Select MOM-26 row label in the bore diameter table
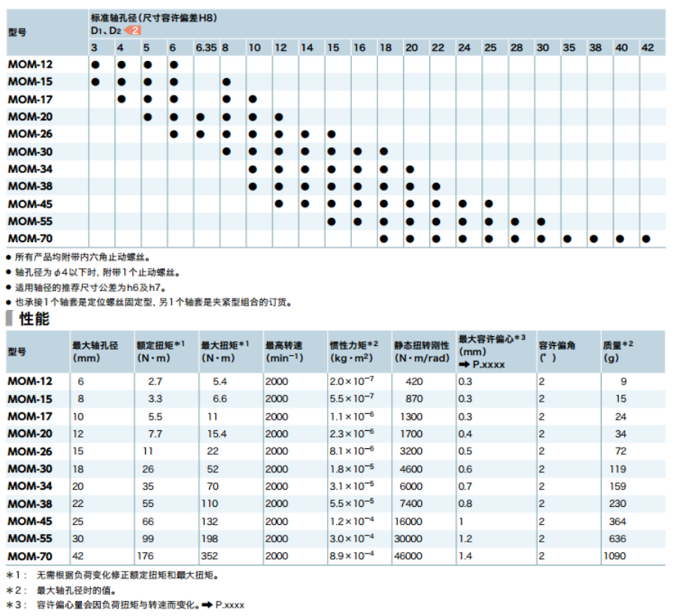The height and width of the screenshot is (616, 676). click(x=30, y=134)
